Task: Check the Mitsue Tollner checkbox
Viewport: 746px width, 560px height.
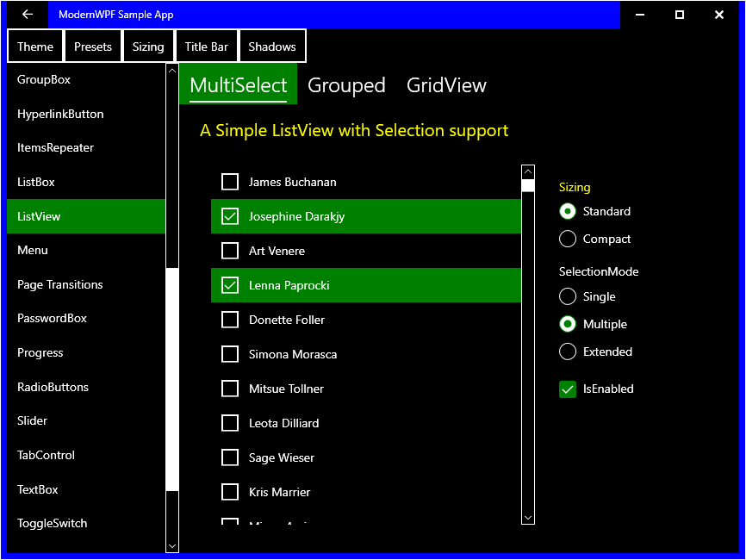Action: click(x=230, y=389)
